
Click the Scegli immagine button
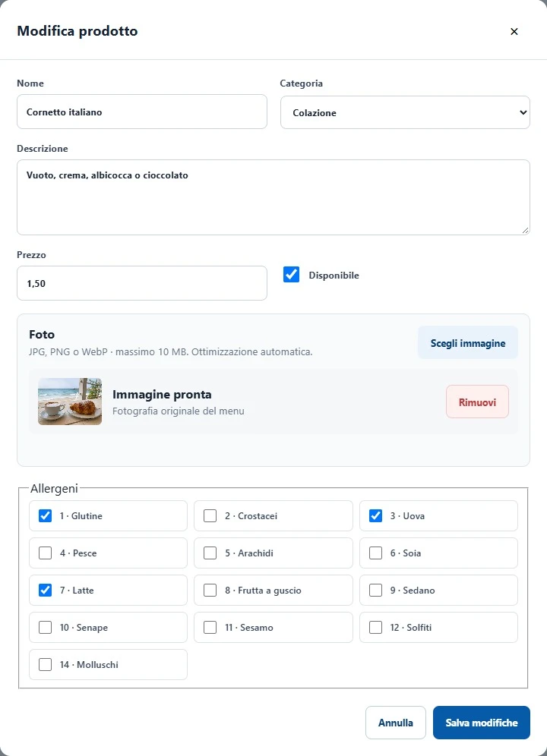[x=468, y=343]
